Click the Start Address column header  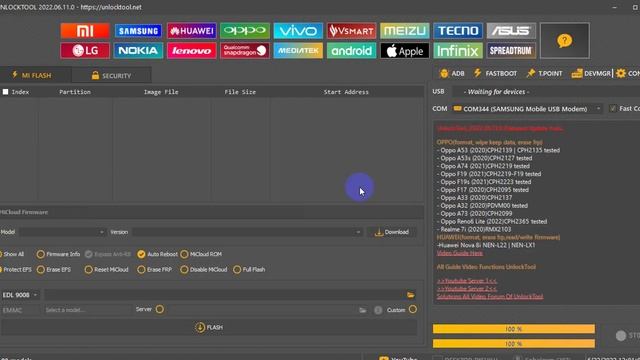tap(346, 92)
